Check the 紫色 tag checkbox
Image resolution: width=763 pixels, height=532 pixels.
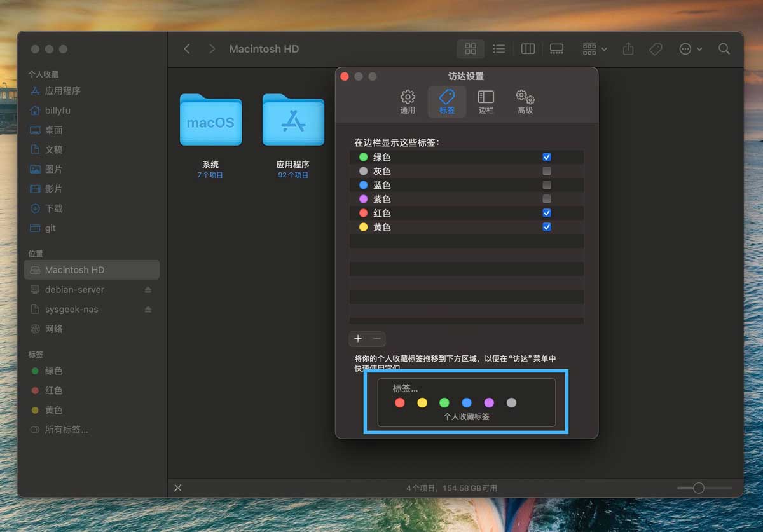click(546, 199)
